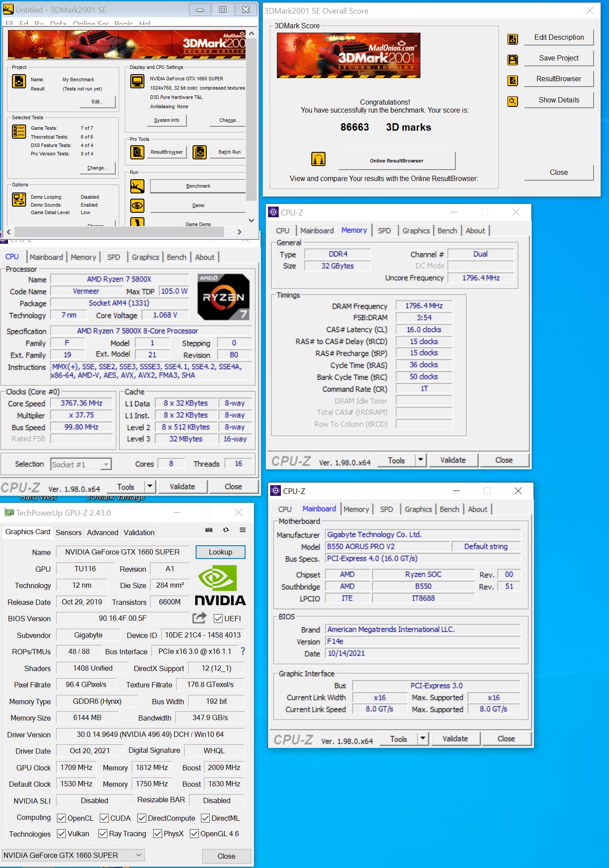Click the Pro Tools ResultBrowser icon
Screen dimensions: 609x868
137,152
